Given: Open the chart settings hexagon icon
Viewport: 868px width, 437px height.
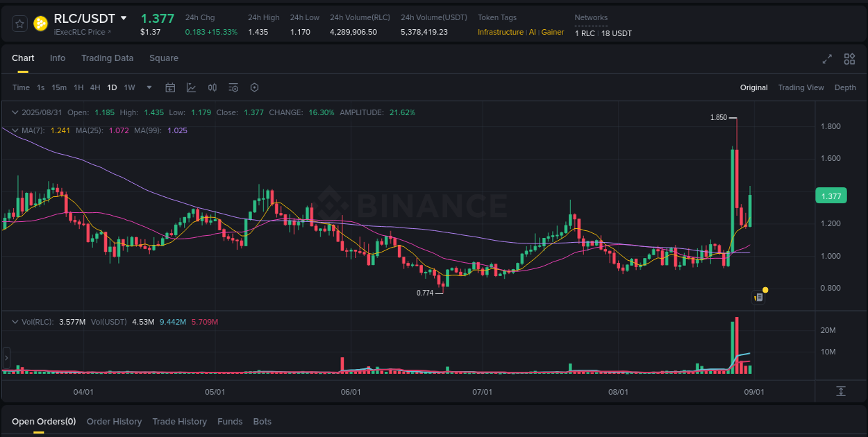Looking at the screenshot, I should [254, 87].
